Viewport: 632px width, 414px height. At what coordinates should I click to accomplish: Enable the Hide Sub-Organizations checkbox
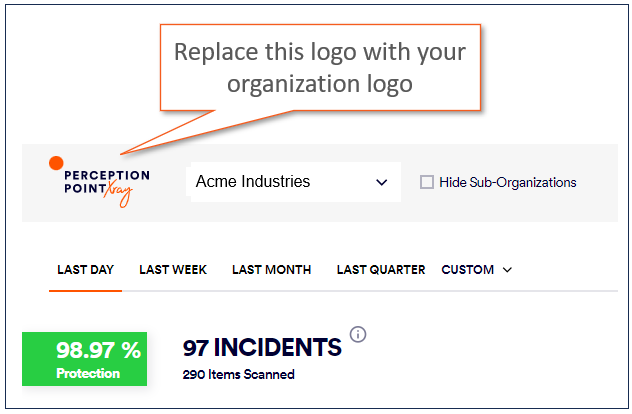tap(427, 182)
